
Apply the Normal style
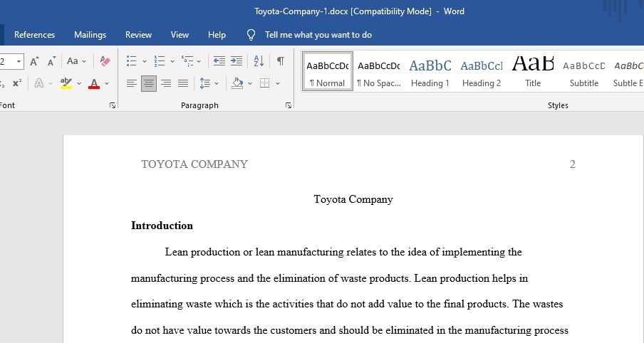pyautogui.click(x=327, y=71)
